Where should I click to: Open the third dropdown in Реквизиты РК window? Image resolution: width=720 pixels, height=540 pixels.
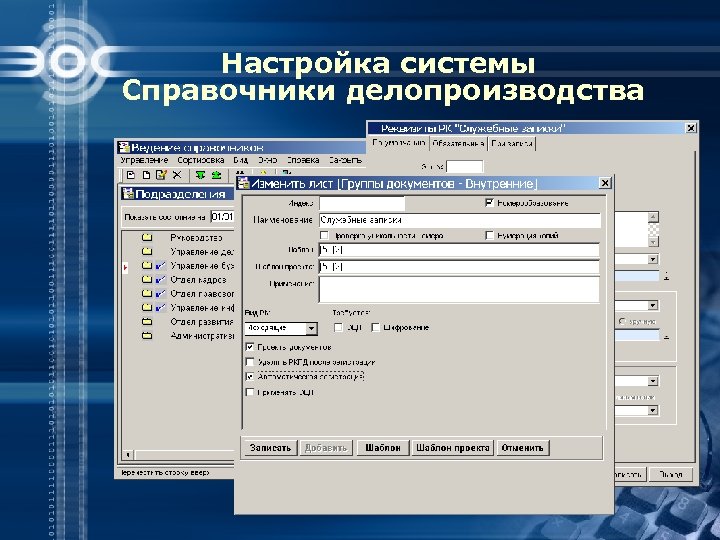pyautogui.click(x=653, y=381)
